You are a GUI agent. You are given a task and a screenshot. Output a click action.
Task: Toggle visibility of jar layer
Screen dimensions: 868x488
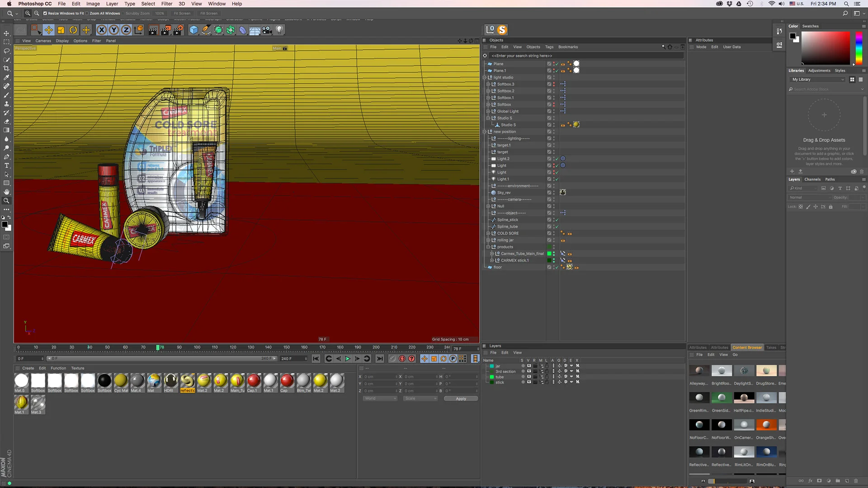(528, 366)
